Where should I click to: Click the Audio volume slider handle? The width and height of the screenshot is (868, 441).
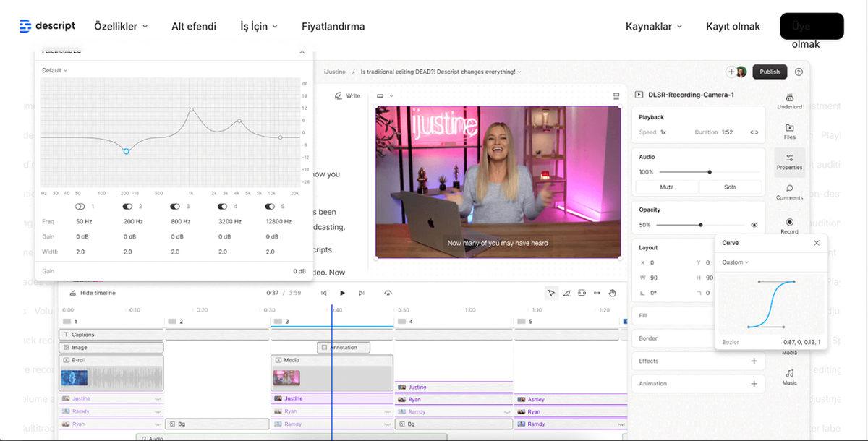(710, 172)
